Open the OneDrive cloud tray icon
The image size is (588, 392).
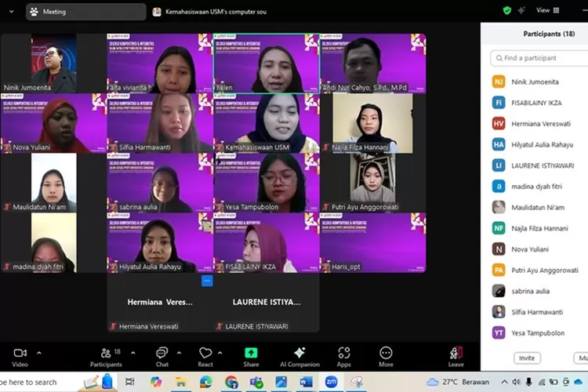[x=579, y=383]
